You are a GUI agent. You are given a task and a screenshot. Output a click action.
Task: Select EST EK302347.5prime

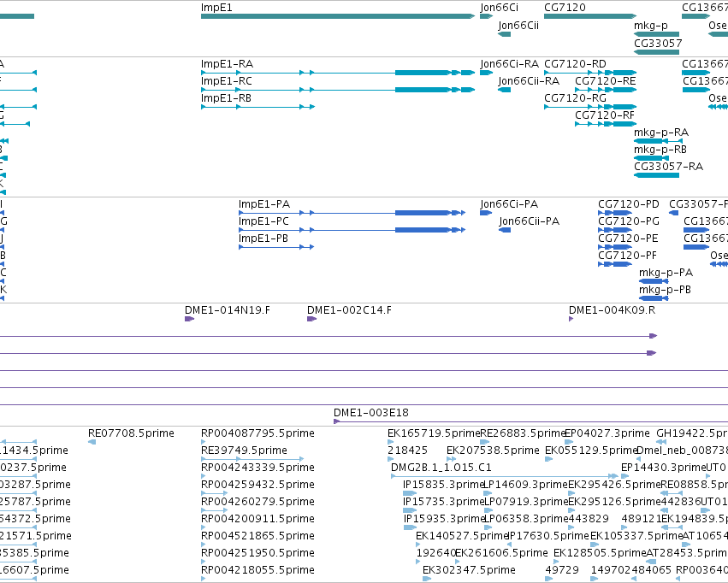427,579
